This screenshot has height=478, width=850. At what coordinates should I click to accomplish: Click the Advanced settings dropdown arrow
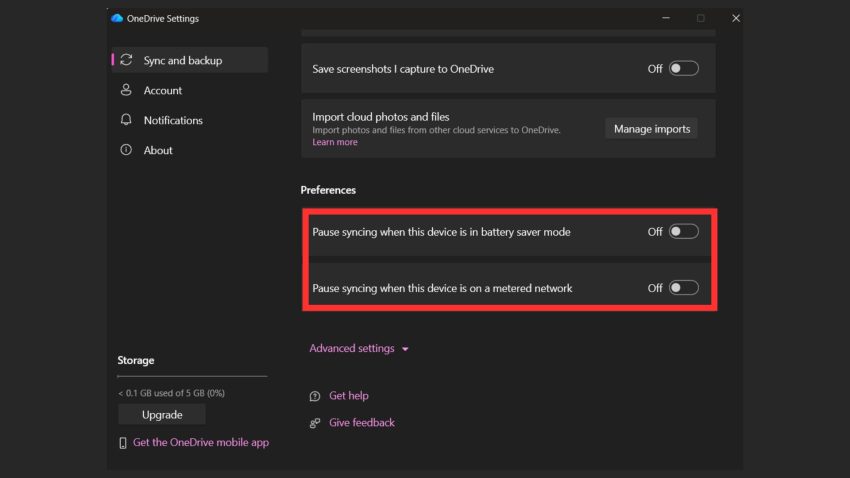tap(405, 349)
